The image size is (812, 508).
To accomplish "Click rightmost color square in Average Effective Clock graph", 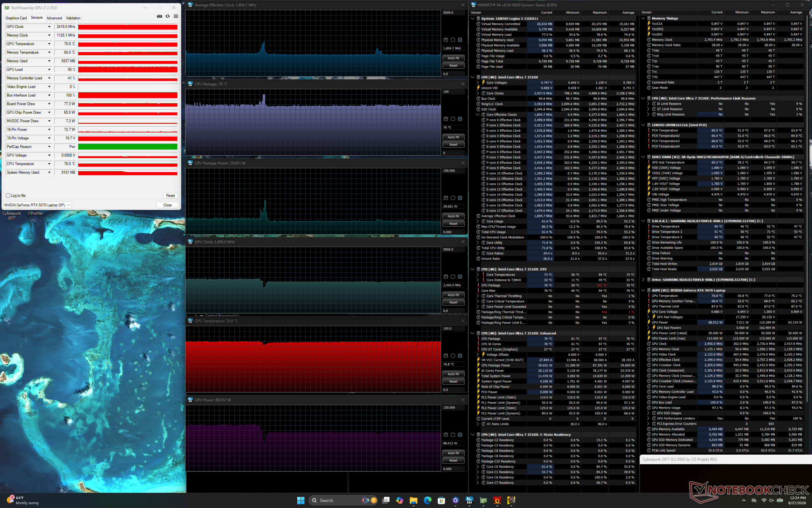I will [460, 40].
